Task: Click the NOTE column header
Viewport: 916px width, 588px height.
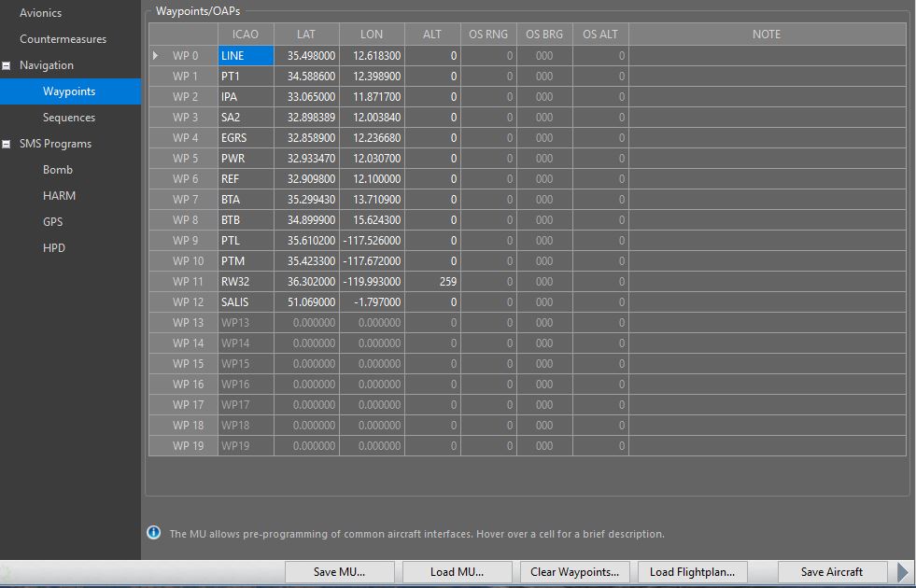Action: click(x=766, y=35)
